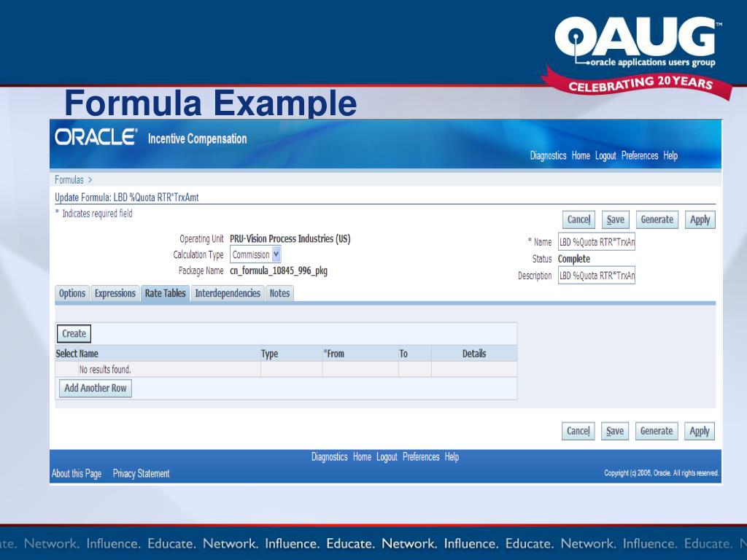Click Help link in footer
Image resolution: width=747 pixels, height=560 pixels.
pos(452,456)
